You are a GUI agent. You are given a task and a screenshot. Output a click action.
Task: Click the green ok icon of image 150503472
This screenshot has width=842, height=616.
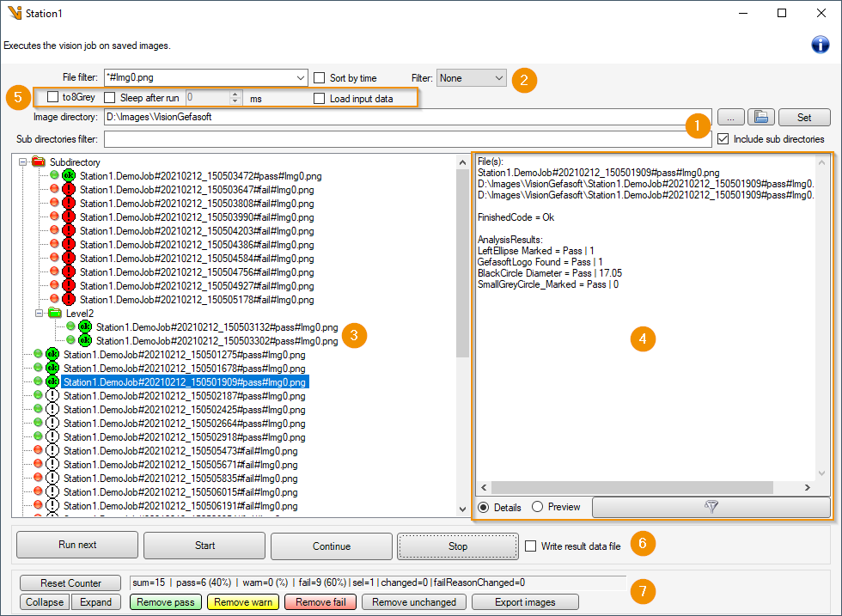(x=69, y=175)
